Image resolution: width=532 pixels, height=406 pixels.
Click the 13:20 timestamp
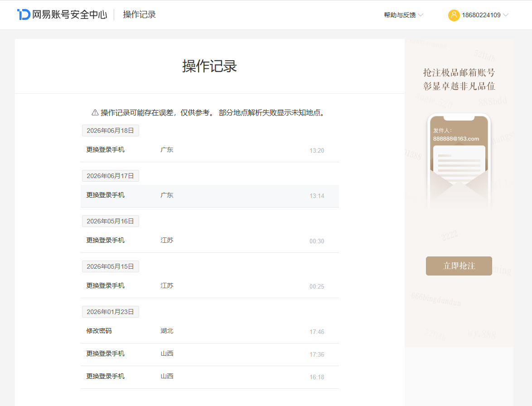pyautogui.click(x=317, y=150)
